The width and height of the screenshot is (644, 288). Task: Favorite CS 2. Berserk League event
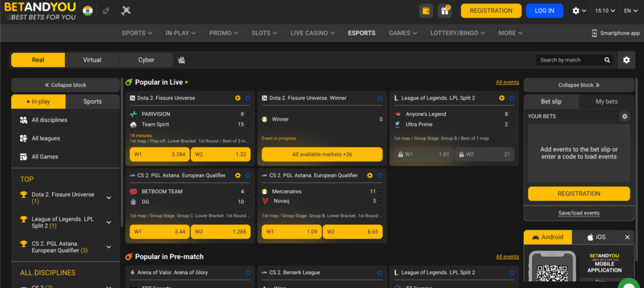380,272
